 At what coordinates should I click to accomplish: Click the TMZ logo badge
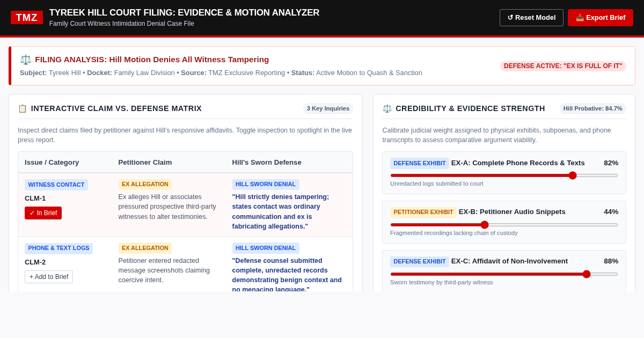[27, 18]
